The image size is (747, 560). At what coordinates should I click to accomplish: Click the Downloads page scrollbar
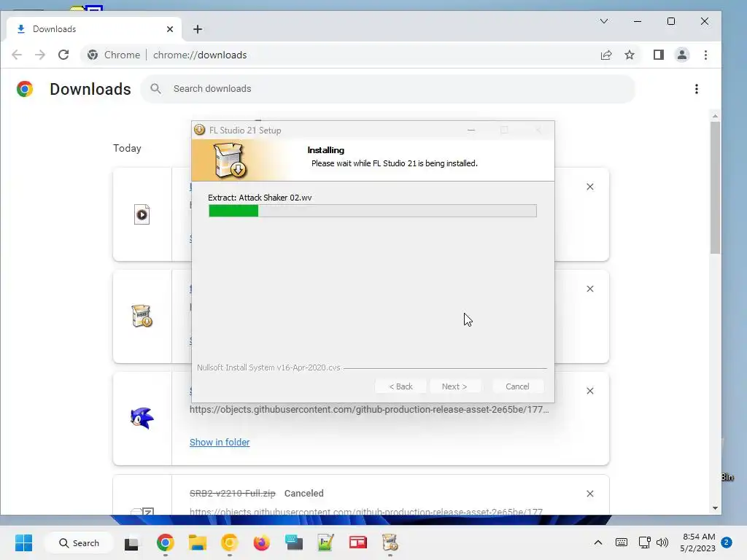point(715,187)
